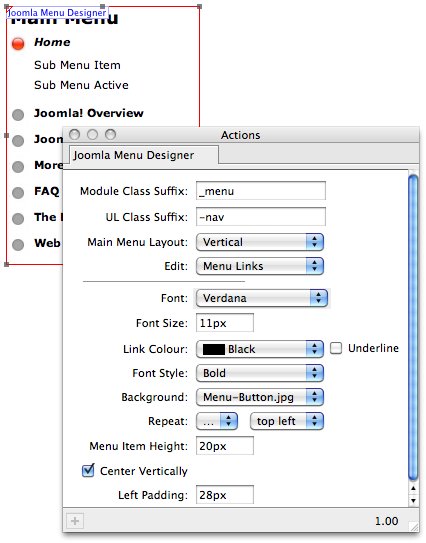Open the Font Style dropdown showing Bold
Image resolution: width=426 pixels, height=543 pixels.
pos(260,373)
